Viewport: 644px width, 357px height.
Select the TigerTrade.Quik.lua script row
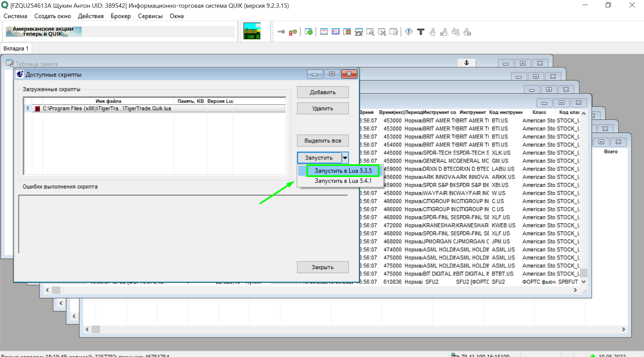pos(107,108)
